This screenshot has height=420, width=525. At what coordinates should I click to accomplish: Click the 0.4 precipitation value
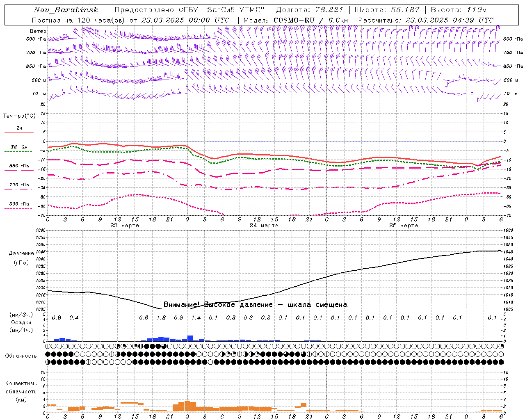tap(74, 318)
